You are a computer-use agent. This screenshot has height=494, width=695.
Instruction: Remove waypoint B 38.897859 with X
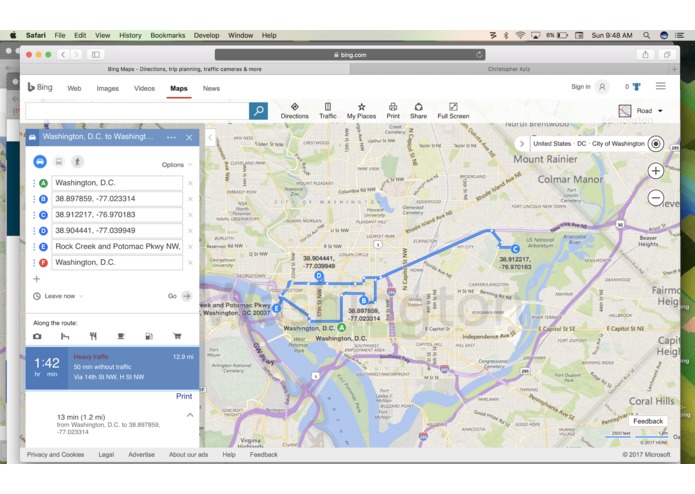pos(190,199)
